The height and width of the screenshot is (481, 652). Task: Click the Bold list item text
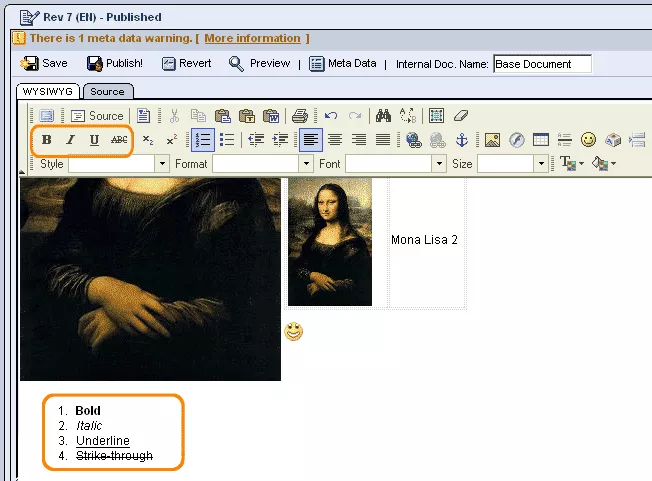(x=88, y=411)
